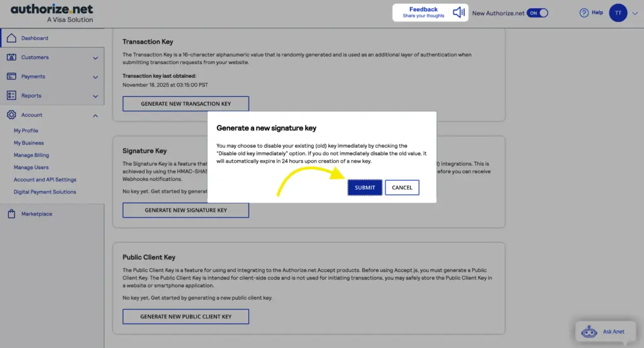Click the 'Signature Key' section heading
The image size is (644, 348).
pos(145,151)
